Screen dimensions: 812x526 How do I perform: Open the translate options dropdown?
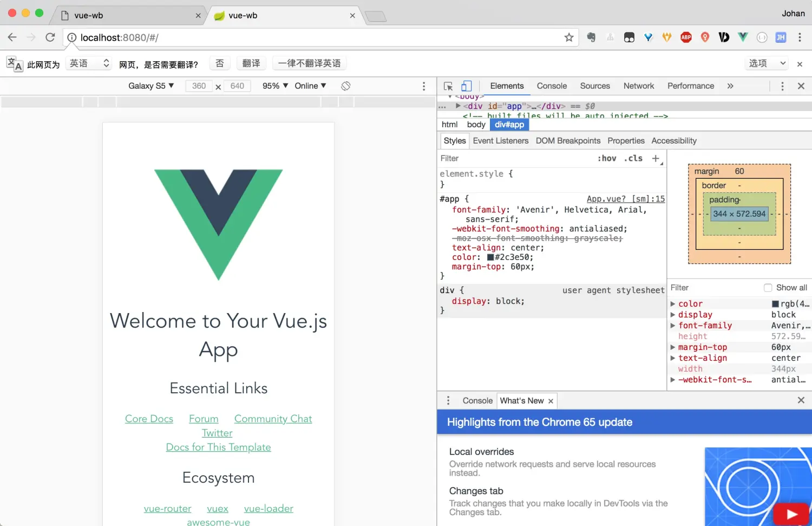point(768,63)
